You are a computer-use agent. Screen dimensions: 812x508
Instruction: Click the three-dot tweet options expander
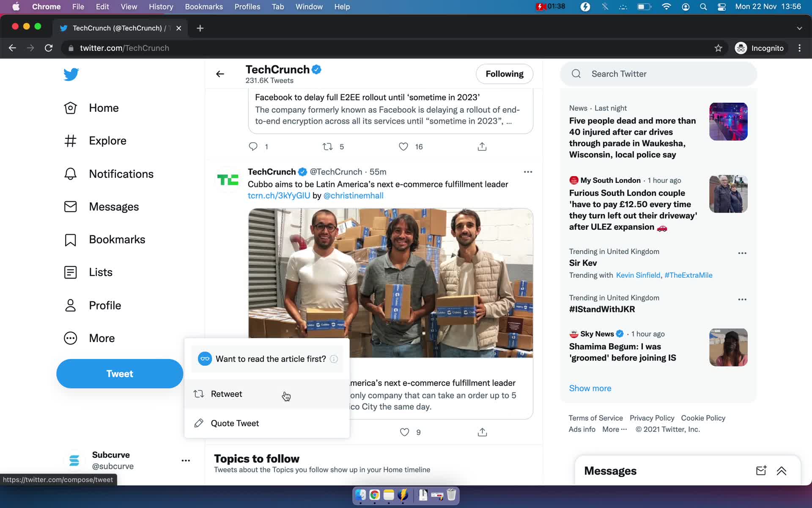527,171
